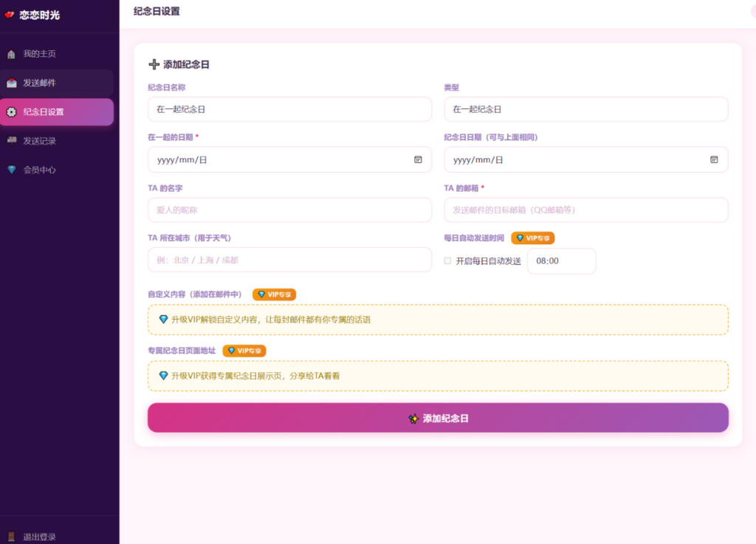The height and width of the screenshot is (544, 756).
Task: Click the 升级VIP解锁自定义内容 upgrade banner
Action: click(x=438, y=320)
